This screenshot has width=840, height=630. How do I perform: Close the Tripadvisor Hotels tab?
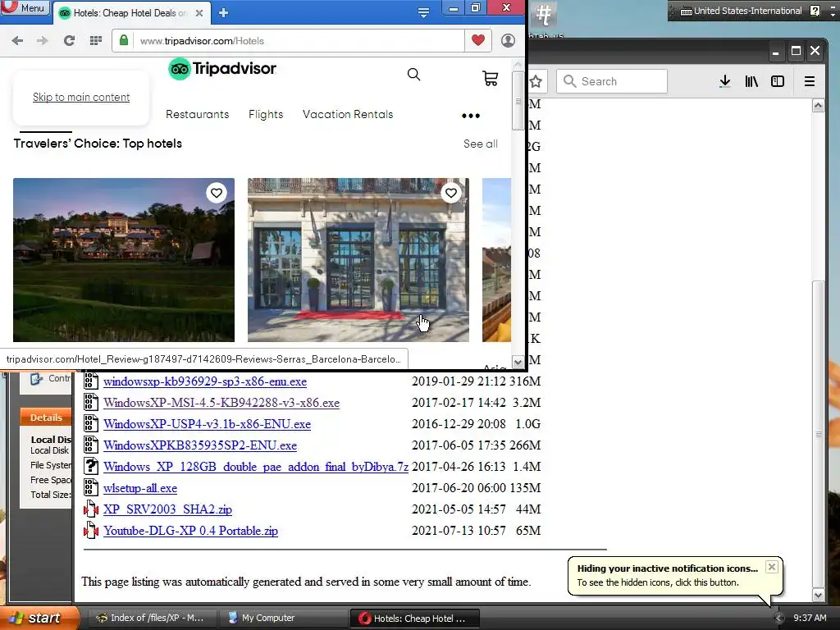click(199, 13)
